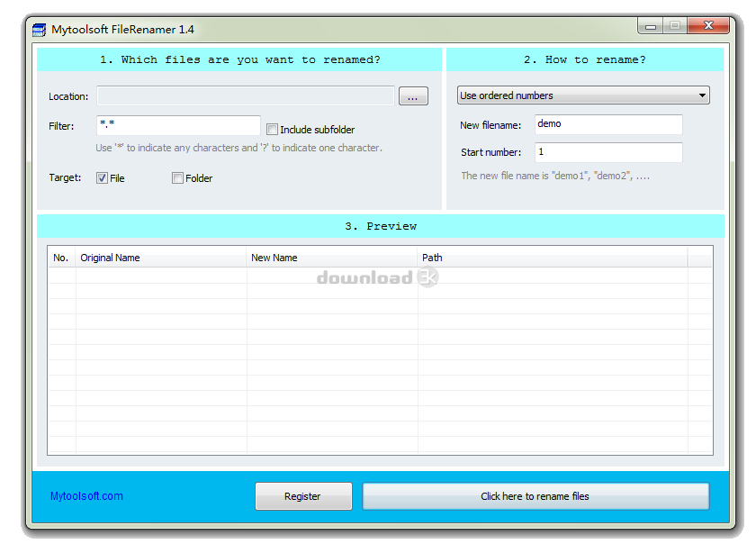Open the Mytoolsoft.com link
This screenshot has height=553, width=756.
86,496
